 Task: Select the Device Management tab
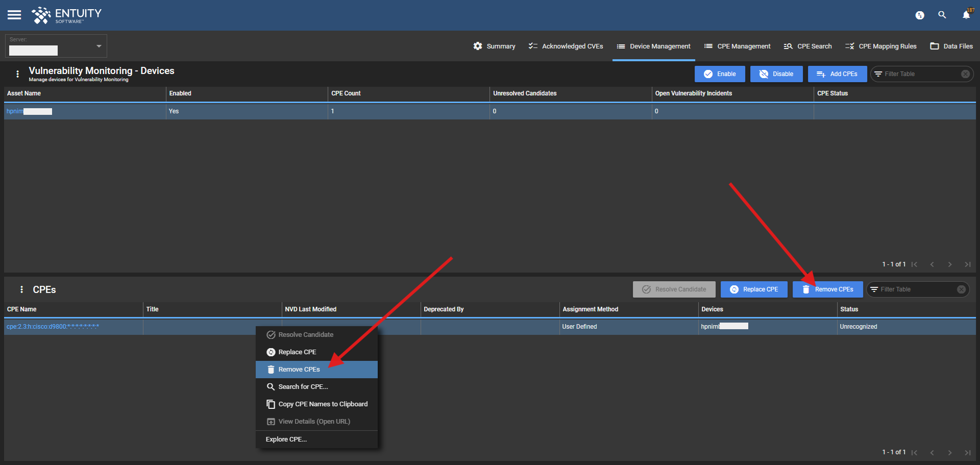tap(653, 46)
